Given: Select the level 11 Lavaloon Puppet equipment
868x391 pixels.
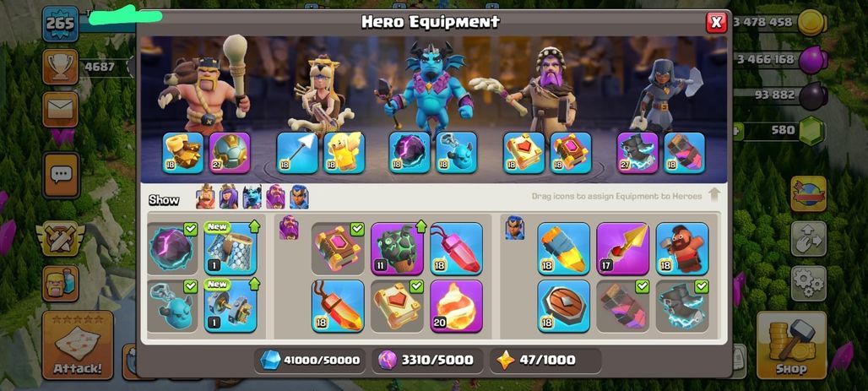Looking at the screenshot, I should tap(397, 248).
